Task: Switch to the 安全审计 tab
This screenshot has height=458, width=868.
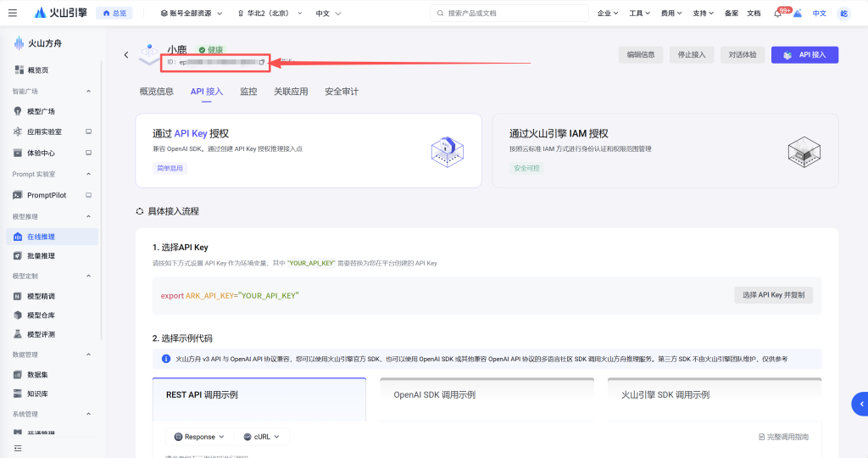Action: [x=342, y=92]
